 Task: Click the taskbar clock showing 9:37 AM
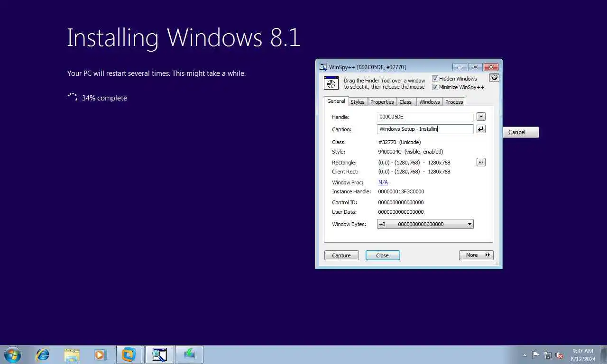pyautogui.click(x=583, y=355)
